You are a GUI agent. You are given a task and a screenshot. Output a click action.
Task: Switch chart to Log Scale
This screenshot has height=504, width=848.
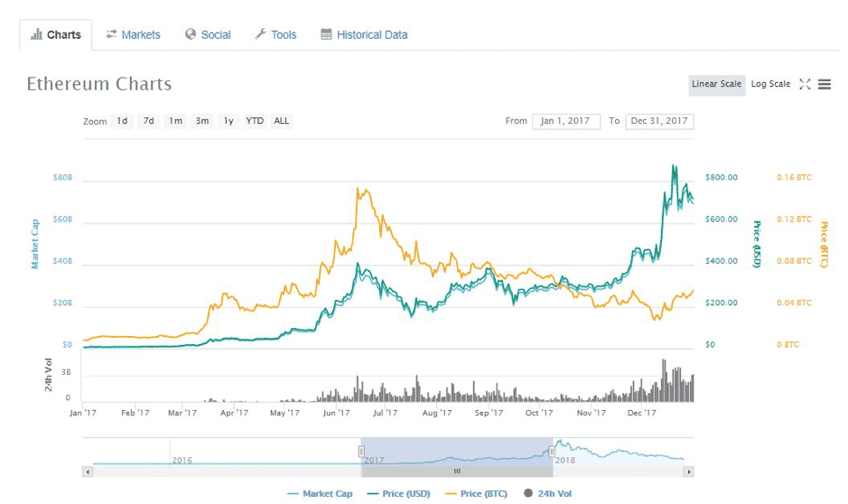770,84
